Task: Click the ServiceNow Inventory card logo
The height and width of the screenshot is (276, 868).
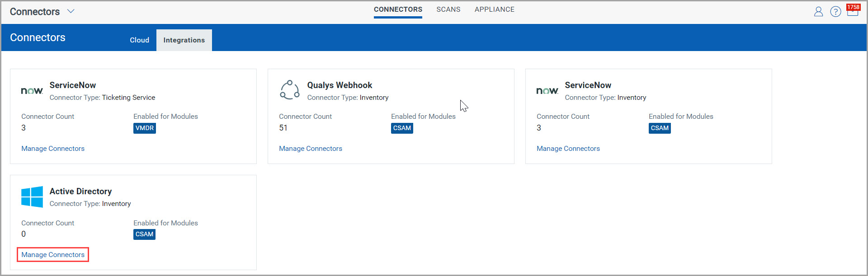Action: tap(547, 91)
